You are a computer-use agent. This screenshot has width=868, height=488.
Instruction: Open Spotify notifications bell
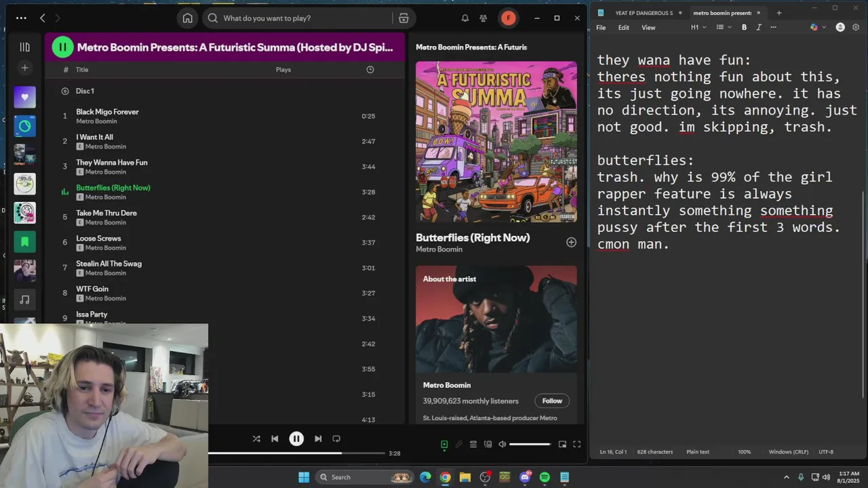point(465,18)
